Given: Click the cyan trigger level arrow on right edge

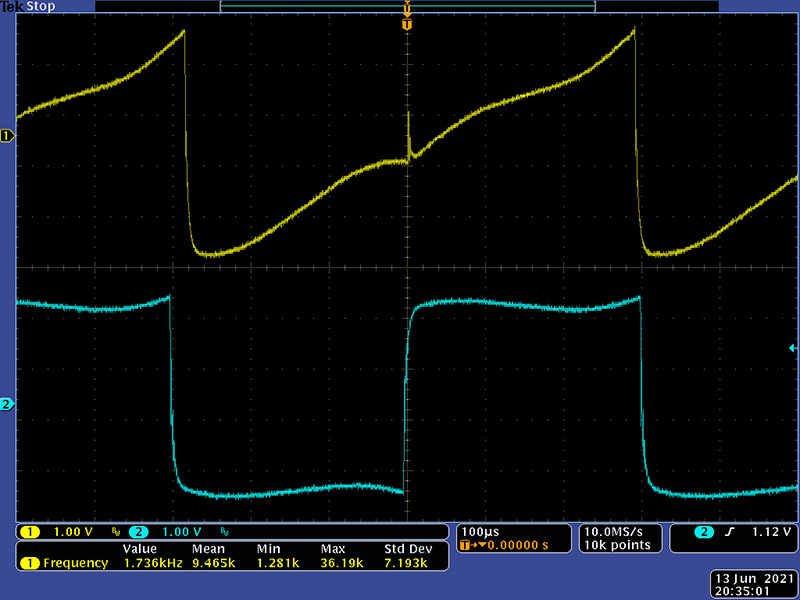Looking at the screenshot, I should click(x=793, y=348).
